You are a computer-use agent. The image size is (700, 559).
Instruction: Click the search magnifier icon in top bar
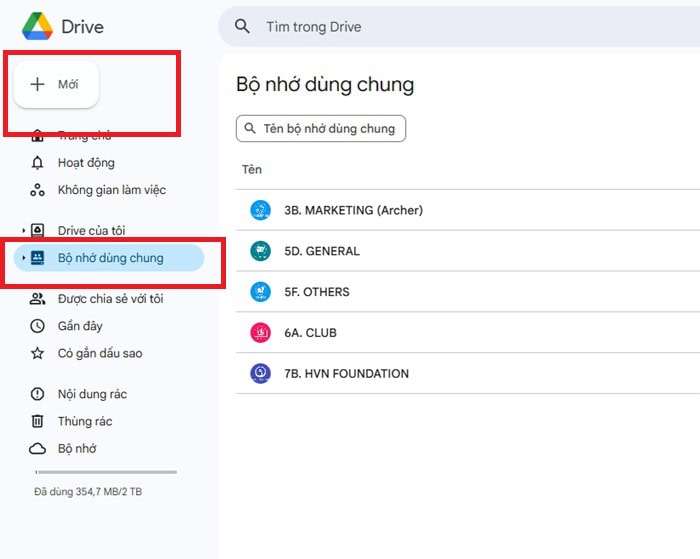point(242,26)
